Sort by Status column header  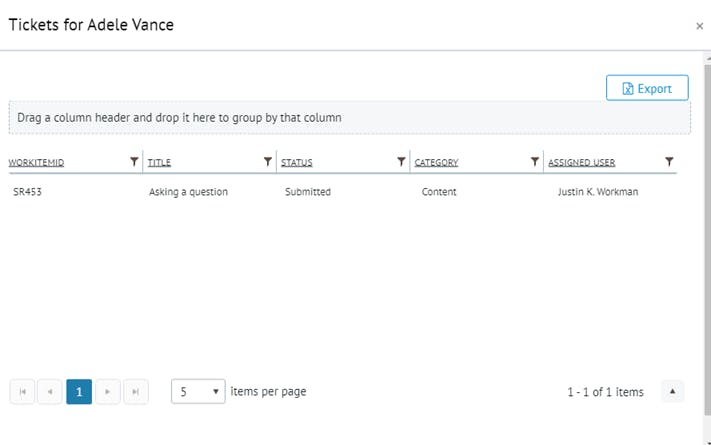(x=297, y=162)
